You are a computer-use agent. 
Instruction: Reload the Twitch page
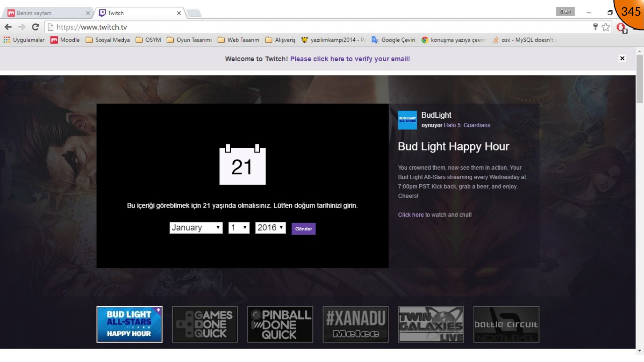[x=36, y=27]
